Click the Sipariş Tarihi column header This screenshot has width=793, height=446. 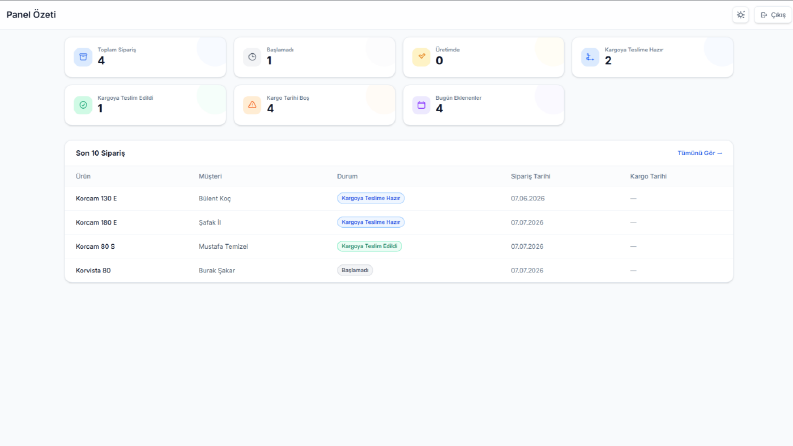pyautogui.click(x=530, y=176)
